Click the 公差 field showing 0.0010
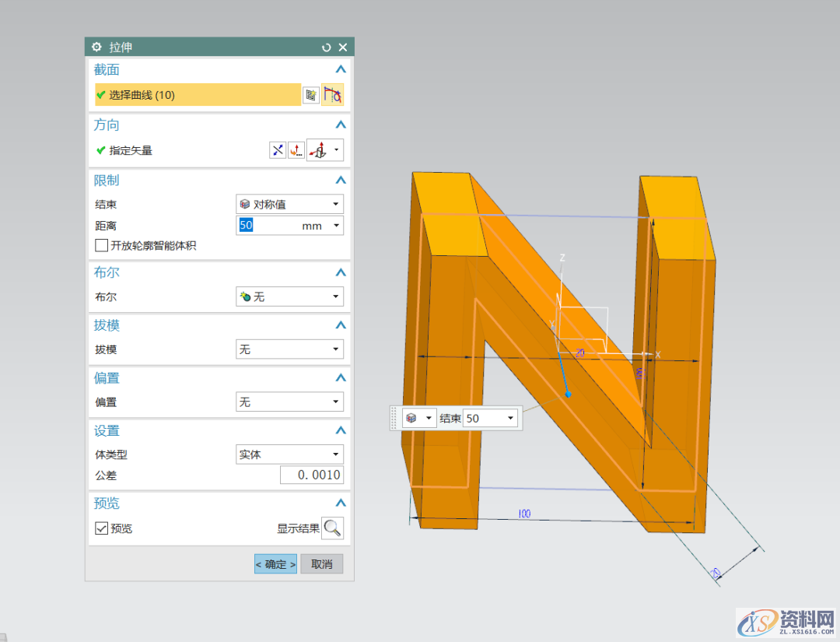 (x=311, y=475)
